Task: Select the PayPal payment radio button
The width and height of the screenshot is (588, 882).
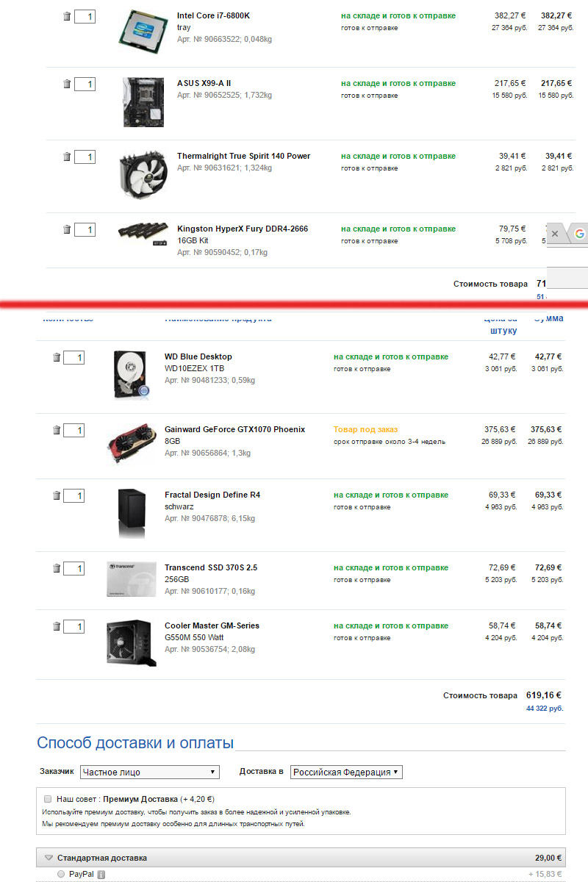Action: click(62, 874)
